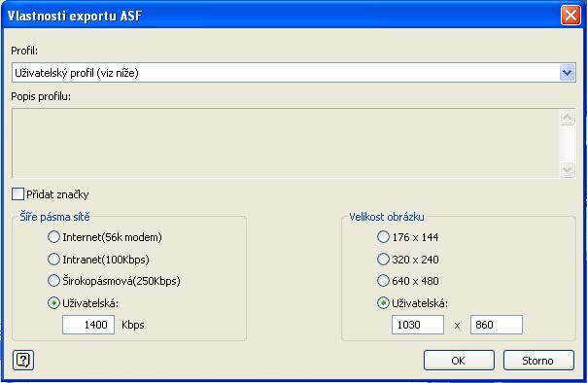Image resolution: width=588 pixels, height=383 pixels.
Task: Click the image height field showing 860
Action: click(497, 325)
